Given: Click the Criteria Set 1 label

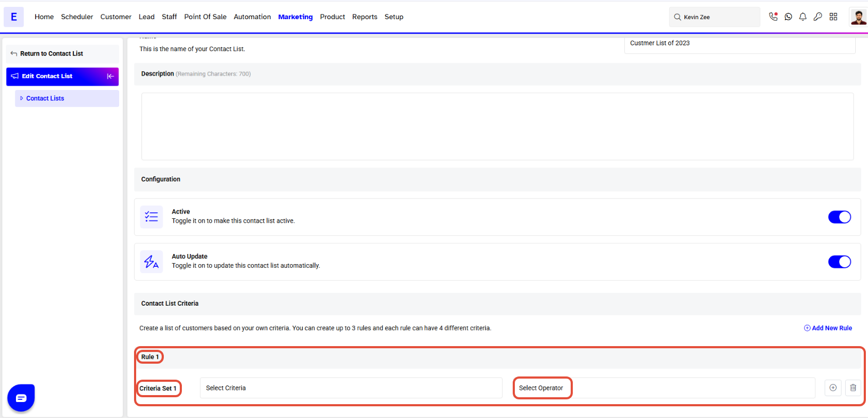Looking at the screenshot, I should 158,388.
